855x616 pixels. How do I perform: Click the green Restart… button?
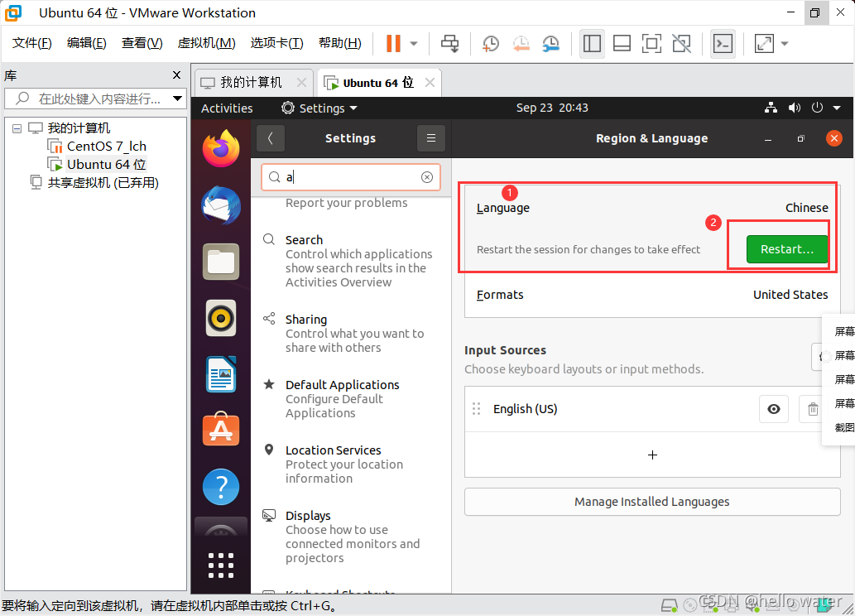click(787, 249)
